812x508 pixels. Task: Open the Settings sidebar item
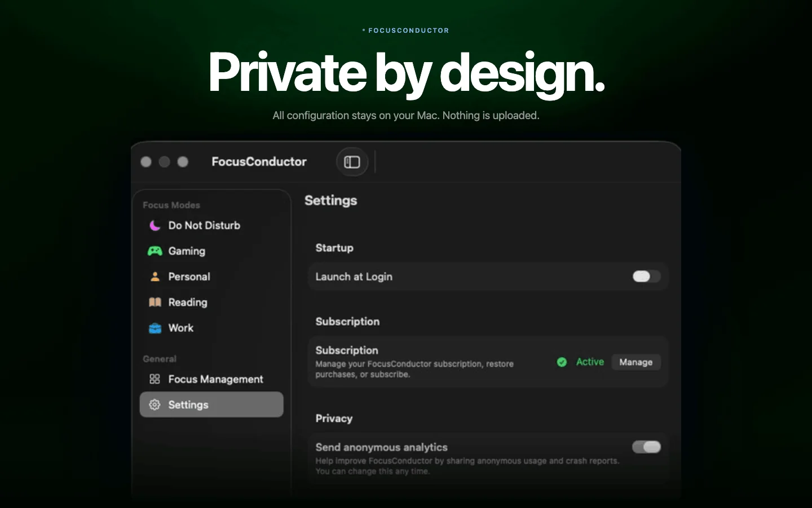coord(211,405)
